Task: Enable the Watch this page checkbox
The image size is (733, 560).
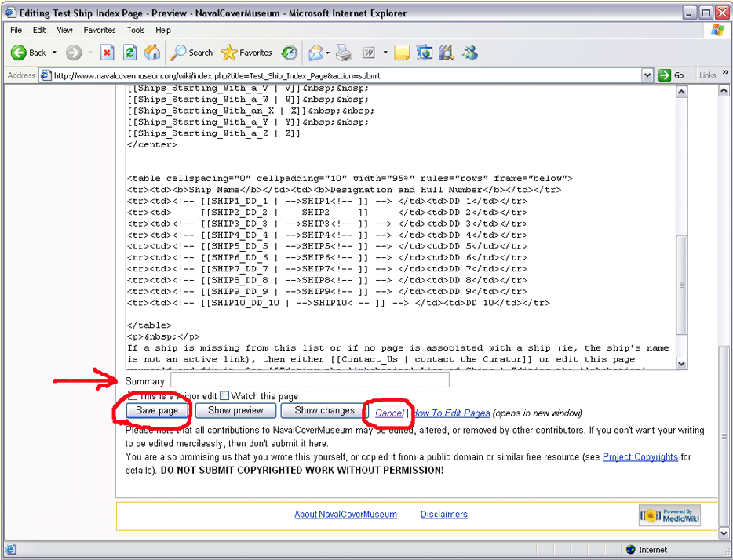Action: [x=224, y=395]
